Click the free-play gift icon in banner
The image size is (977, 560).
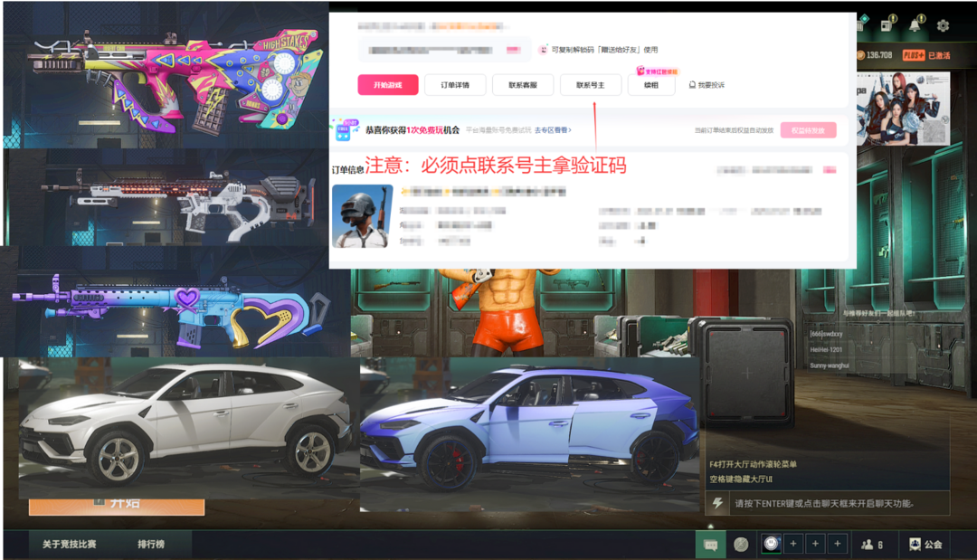[x=344, y=129]
